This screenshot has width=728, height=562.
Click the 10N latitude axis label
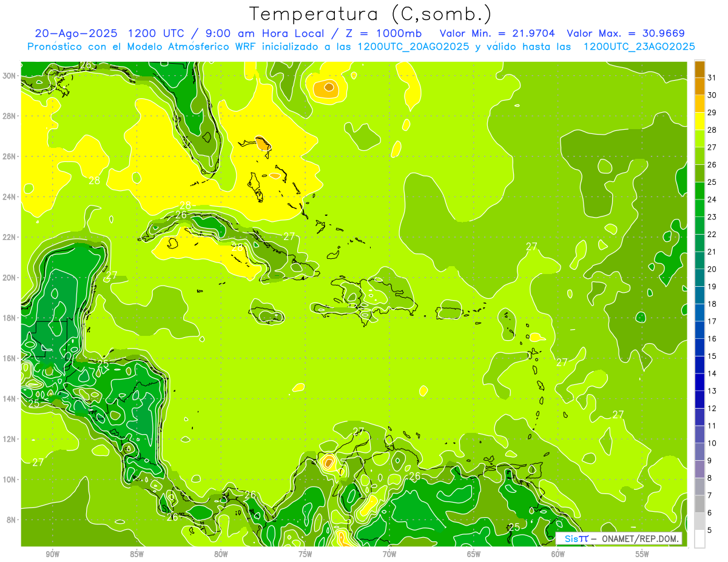(10, 479)
